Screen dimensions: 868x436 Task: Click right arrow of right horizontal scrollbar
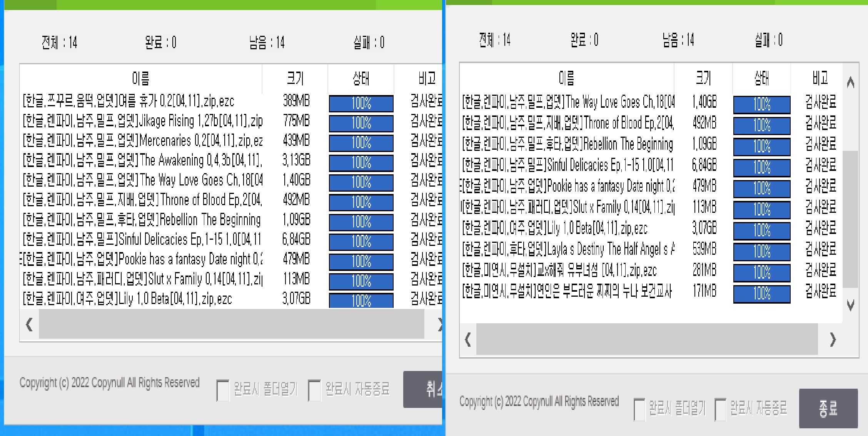pyautogui.click(x=833, y=340)
